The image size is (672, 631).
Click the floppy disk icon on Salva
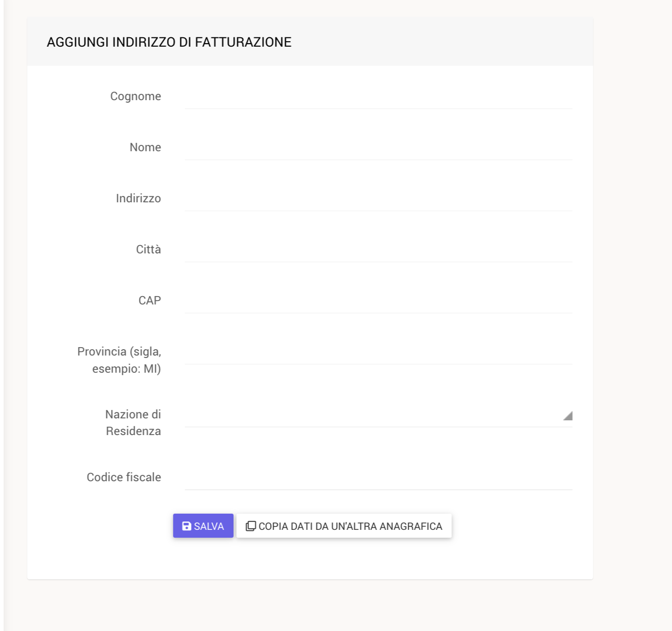pos(187,526)
